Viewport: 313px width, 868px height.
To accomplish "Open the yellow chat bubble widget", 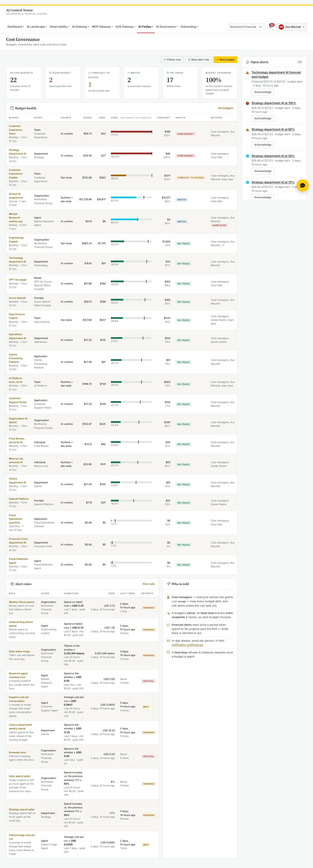I will [x=302, y=185].
